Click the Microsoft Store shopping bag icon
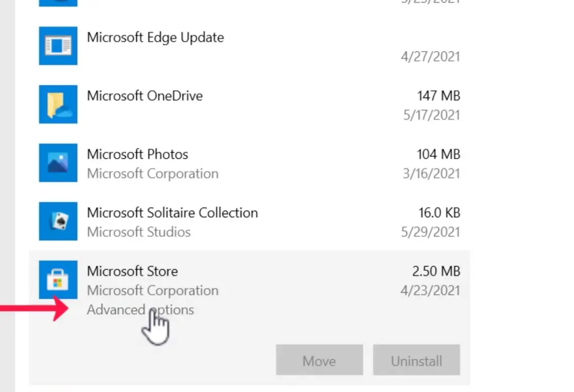Screen dimensions: 574x392 58,280
